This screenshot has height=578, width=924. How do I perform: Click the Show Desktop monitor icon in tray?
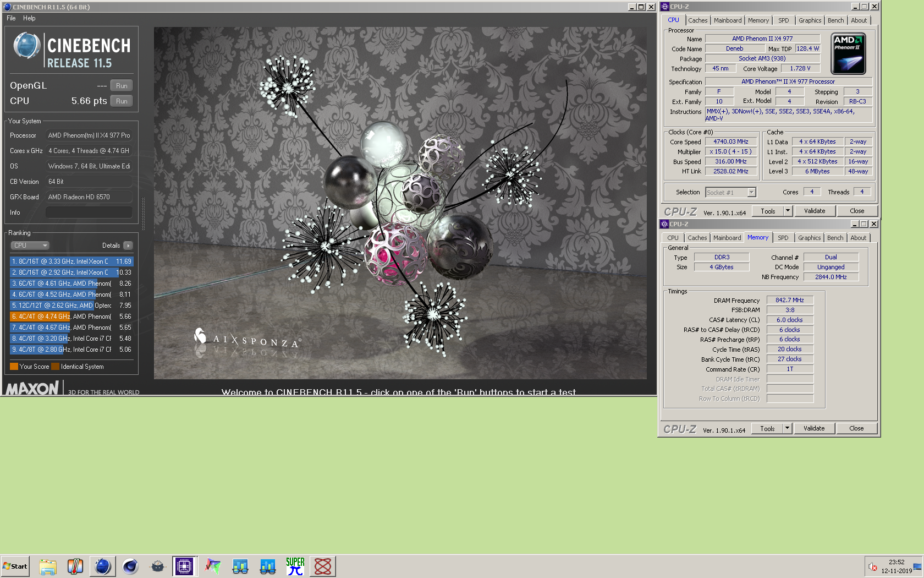tap(917, 566)
